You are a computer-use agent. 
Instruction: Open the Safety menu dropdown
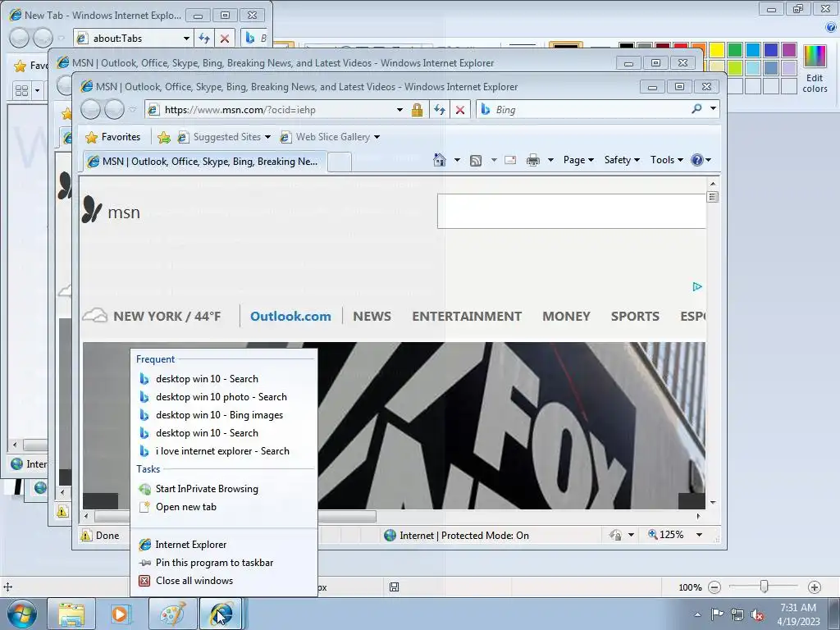pyautogui.click(x=622, y=160)
